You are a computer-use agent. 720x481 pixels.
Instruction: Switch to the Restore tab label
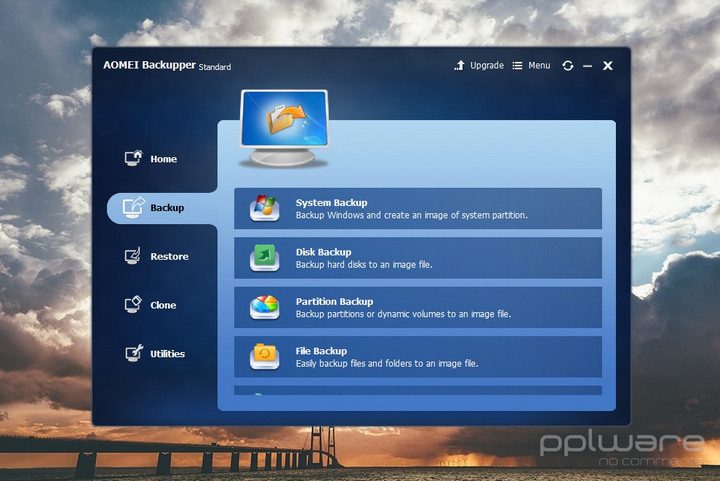(169, 257)
